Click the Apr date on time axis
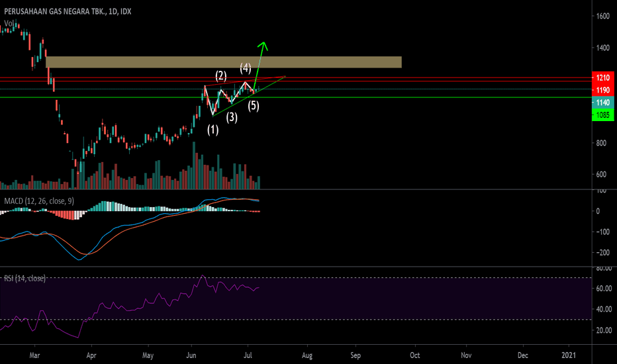 pos(91,355)
